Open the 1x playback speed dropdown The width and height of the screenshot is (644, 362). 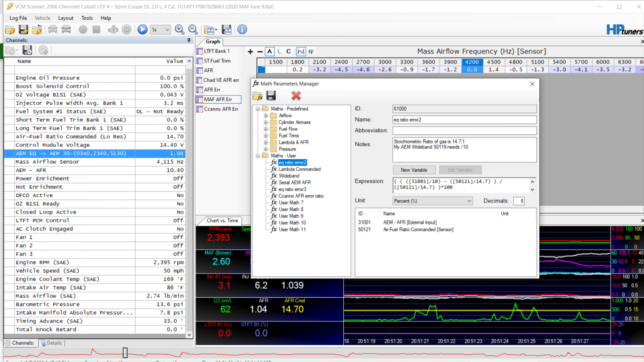pyautogui.click(x=161, y=29)
